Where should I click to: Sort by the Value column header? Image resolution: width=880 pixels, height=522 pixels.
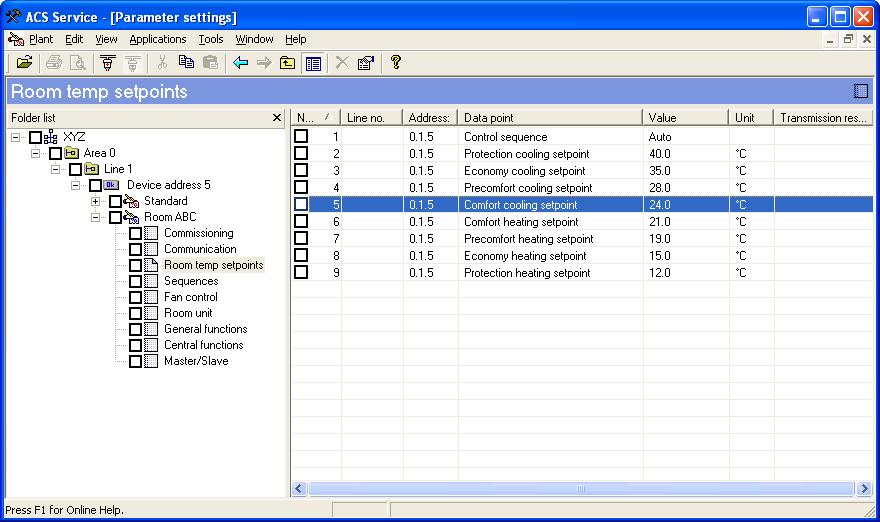click(x=686, y=118)
